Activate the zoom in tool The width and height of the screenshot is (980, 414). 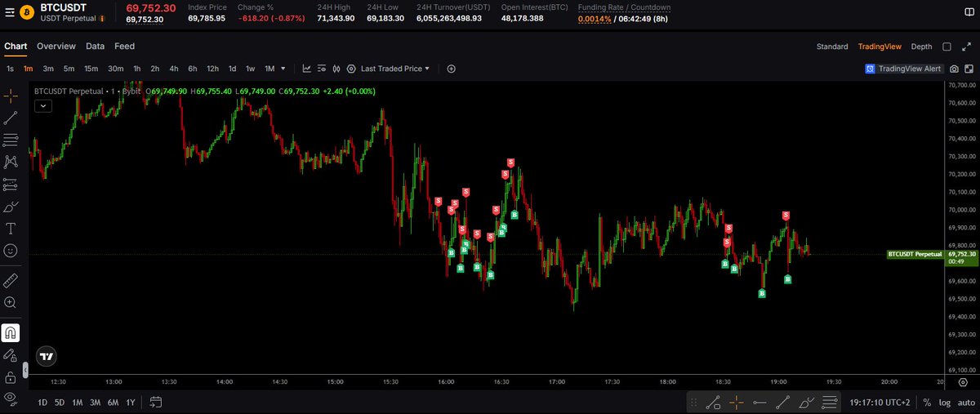pyautogui.click(x=11, y=302)
